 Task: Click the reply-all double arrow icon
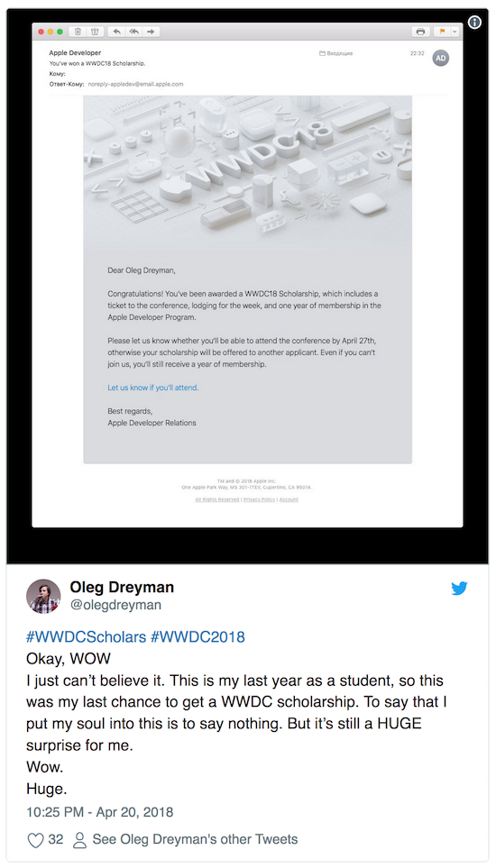point(133,32)
